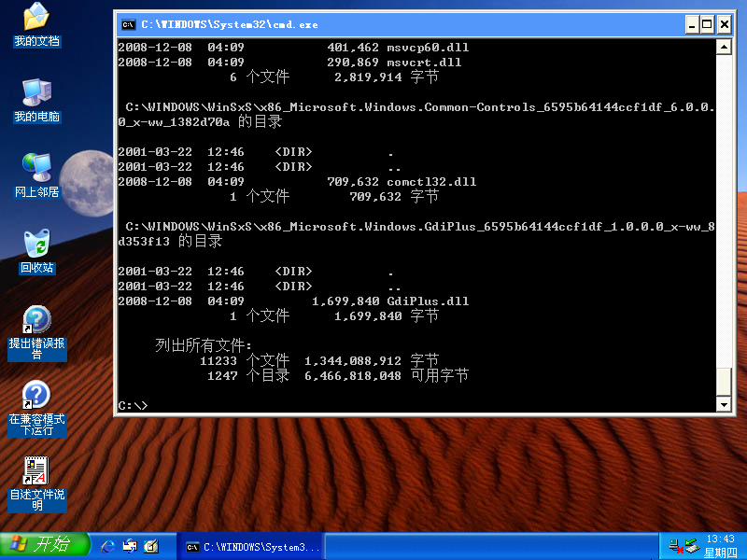Click the safely remove hardware tray icon
This screenshot has width=747, height=560.
click(692, 545)
